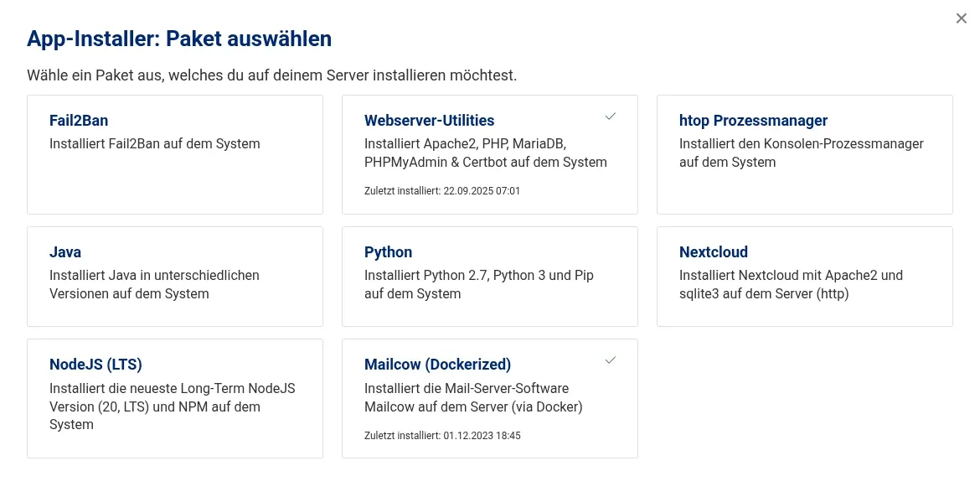Viewport: 980px width, 497px height.
Task: Click the Apache2, PHP, MariaDB description text
Action: pyautogui.click(x=486, y=153)
